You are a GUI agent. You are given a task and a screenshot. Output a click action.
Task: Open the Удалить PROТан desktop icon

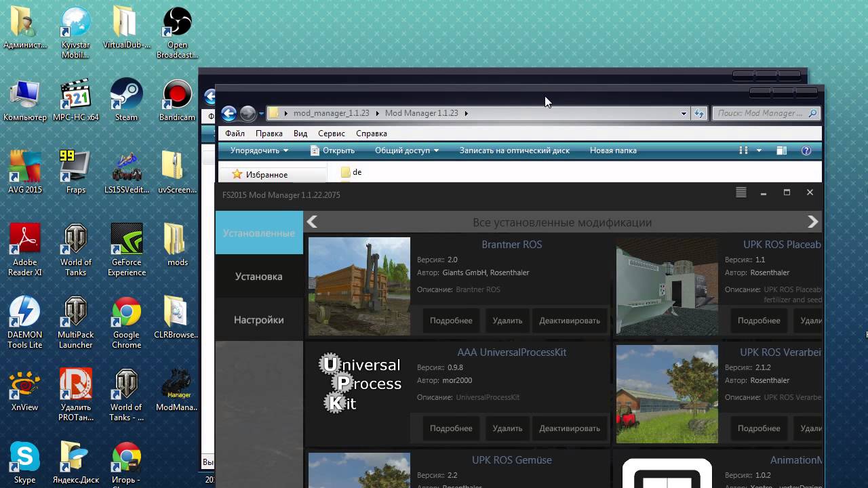pyautogui.click(x=76, y=394)
